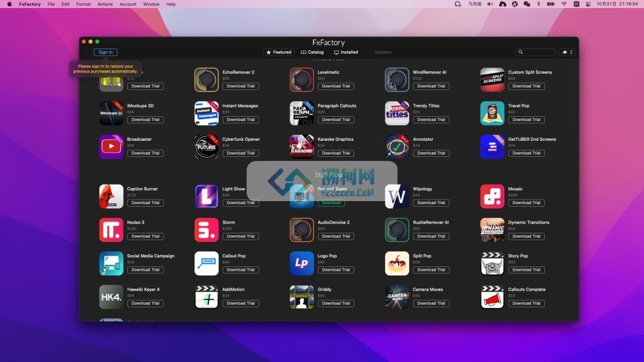Switch to the Catalog tab
Screen dimensions: 644x362
312,52
